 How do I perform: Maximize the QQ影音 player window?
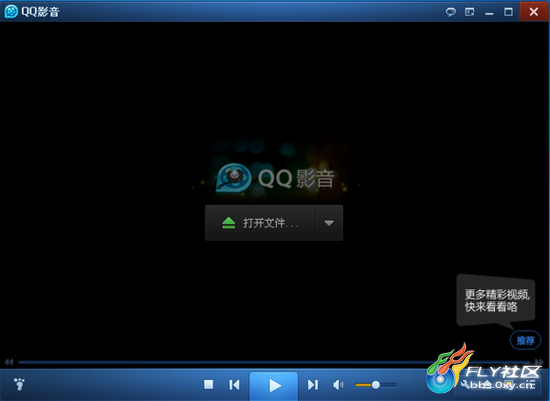click(x=508, y=12)
